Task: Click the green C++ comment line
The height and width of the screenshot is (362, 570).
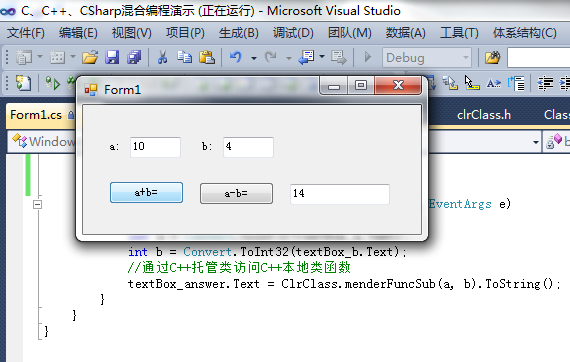Action: coord(239,268)
